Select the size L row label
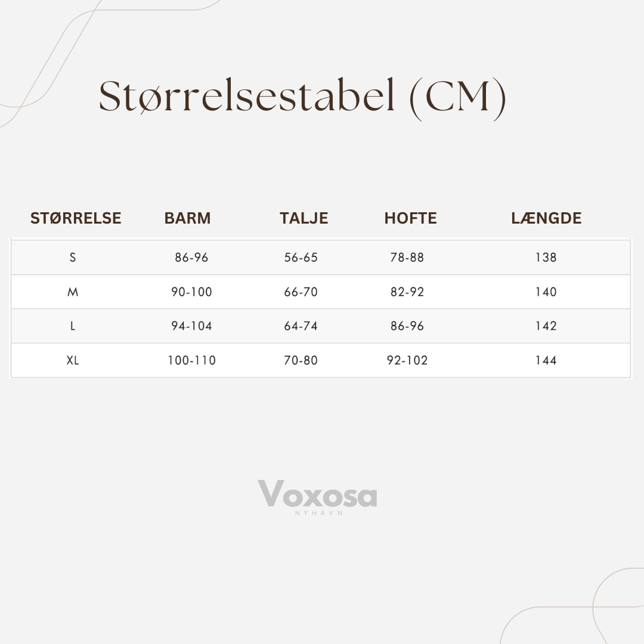 (x=73, y=326)
